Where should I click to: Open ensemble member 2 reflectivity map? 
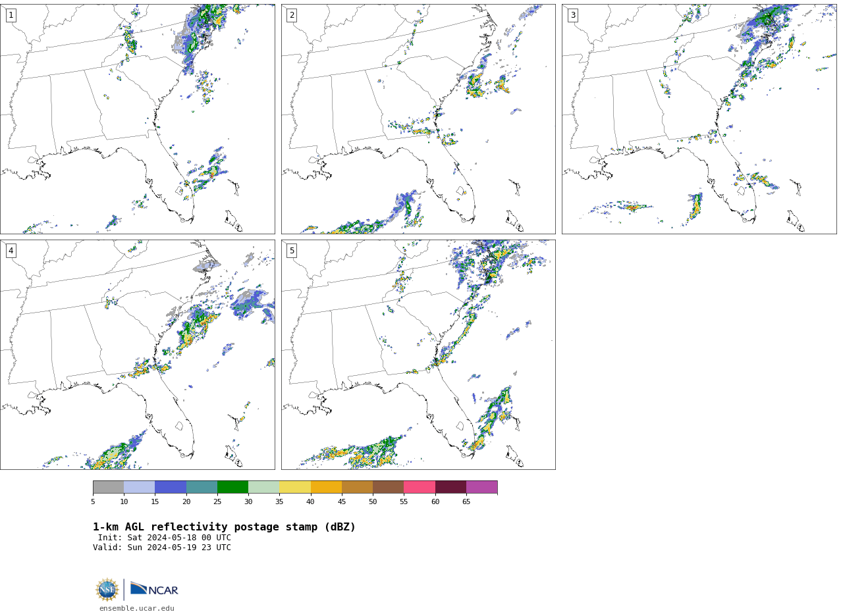point(418,119)
